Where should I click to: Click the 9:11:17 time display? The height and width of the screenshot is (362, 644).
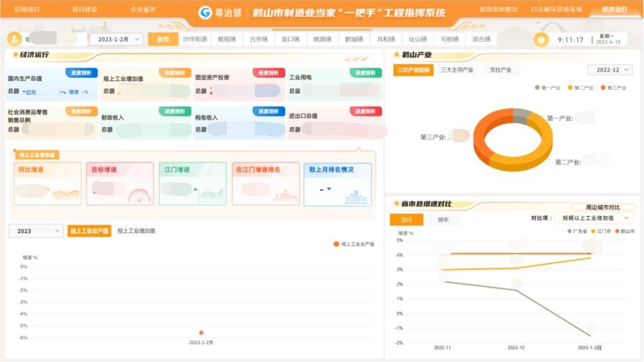pyautogui.click(x=570, y=40)
